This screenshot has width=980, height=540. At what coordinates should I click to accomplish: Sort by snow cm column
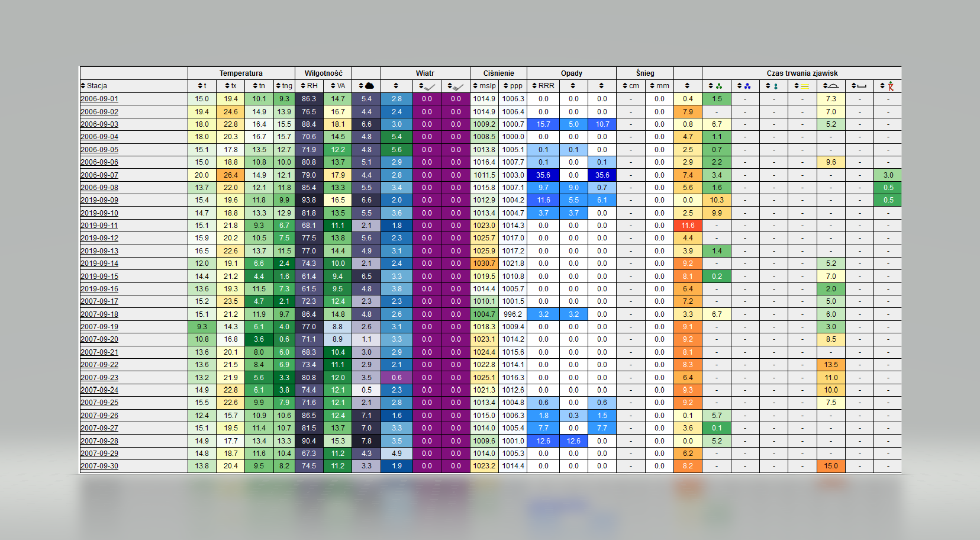631,86
